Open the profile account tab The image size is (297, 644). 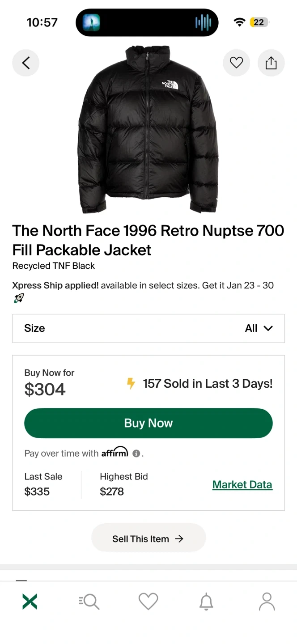(267, 602)
